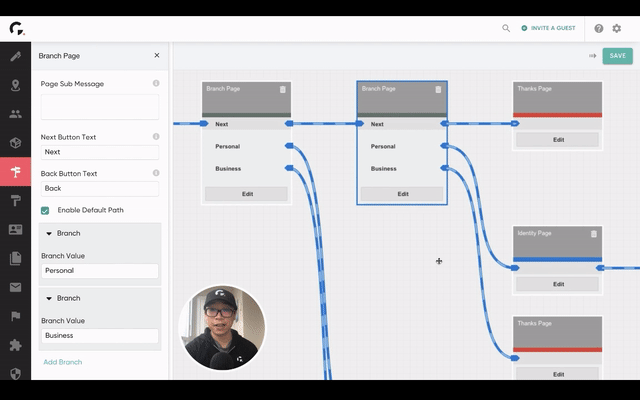
Task: Edit the selected Branch Page node
Action: (402, 194)
